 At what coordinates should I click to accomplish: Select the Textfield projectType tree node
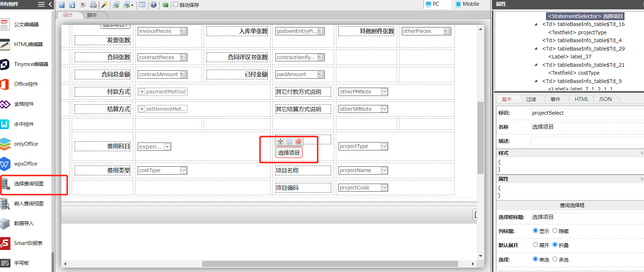[x=577, y=32]
